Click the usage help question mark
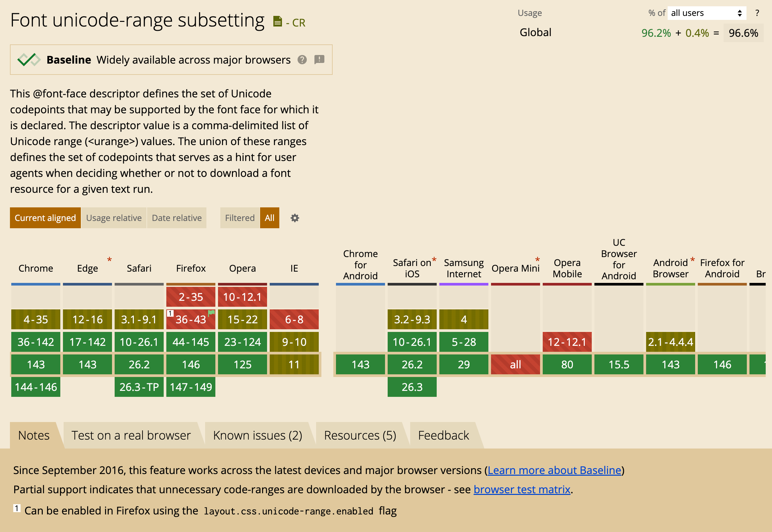This screenshot has width=772, height=532. coord(757,13)
